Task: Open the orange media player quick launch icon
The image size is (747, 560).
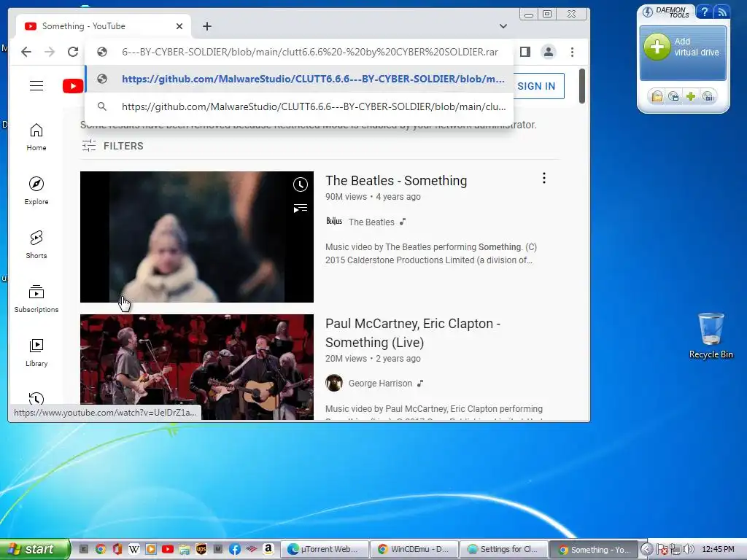Action: pos(151,549)
